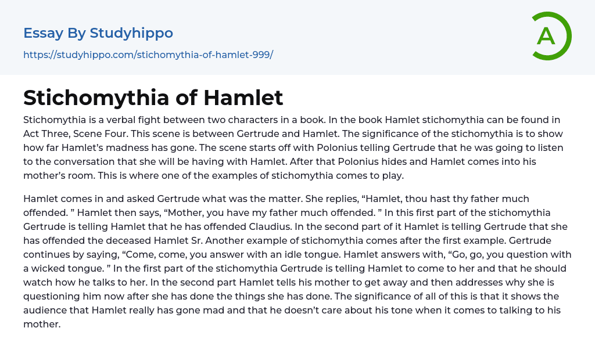Click the "Essay By Studyhippo" header text
This screenshot has width=595, height=364.
(98, 33)
